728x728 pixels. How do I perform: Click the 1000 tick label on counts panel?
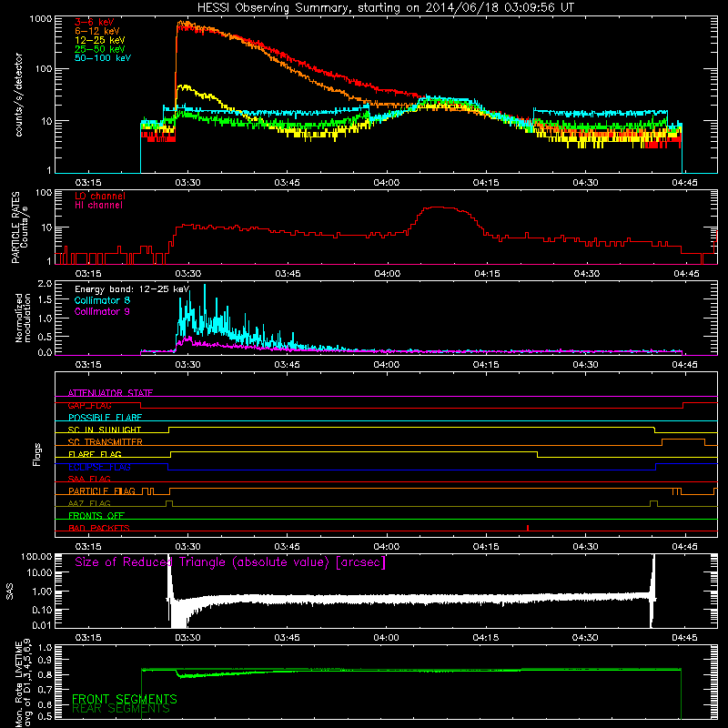[41, 19]
